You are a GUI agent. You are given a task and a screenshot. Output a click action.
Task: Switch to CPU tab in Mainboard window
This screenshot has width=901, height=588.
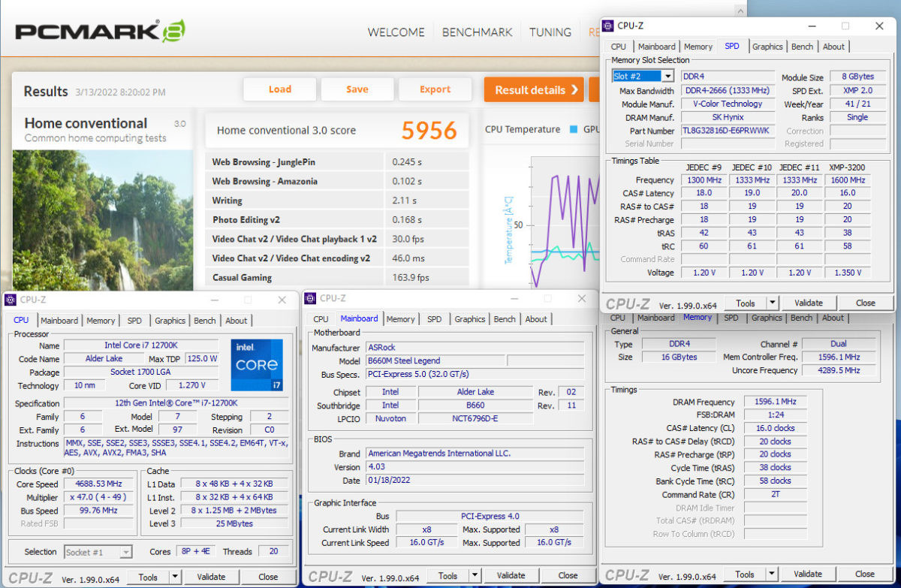(x=321, y=319)
